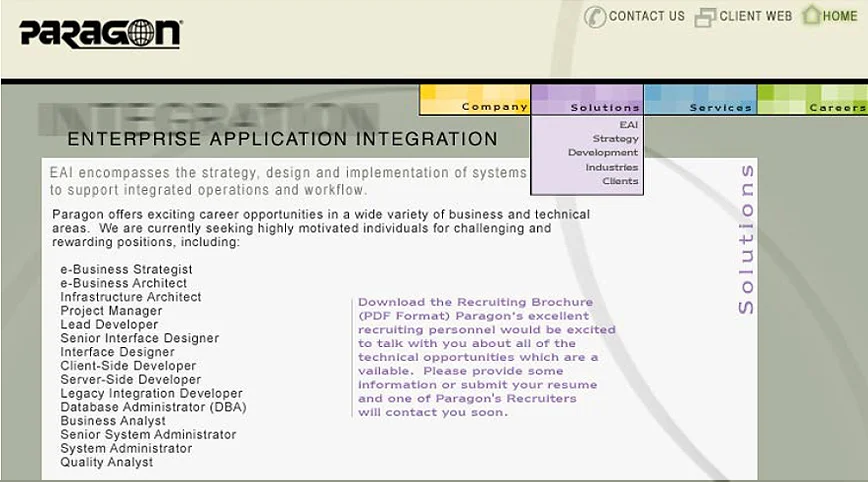Image resolution: width=868 pixels, height=482 pixels.
Task: Open the Services navigation tab
Action: (700, 100)
